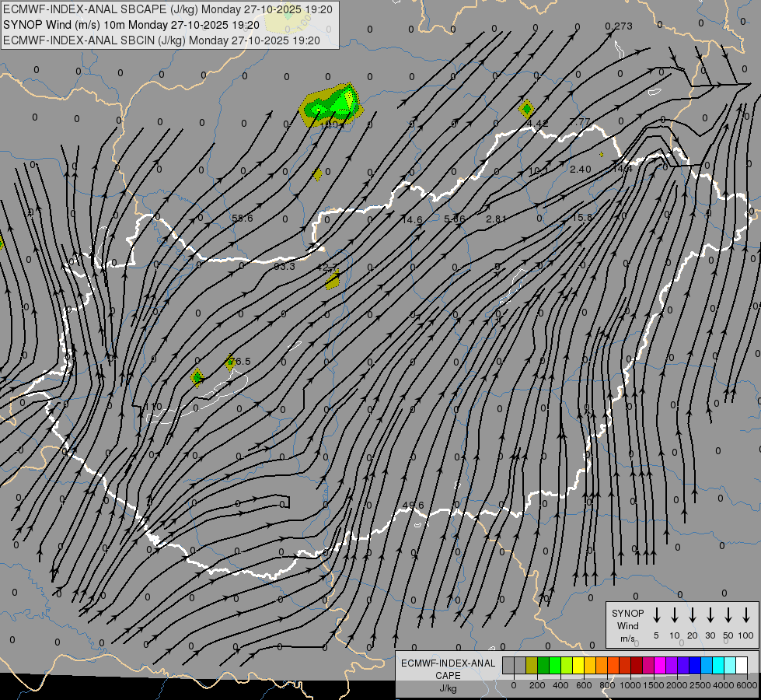Click the 14.6 value on the map
Screen dimensions: 761x700
[x=412, y=219]
